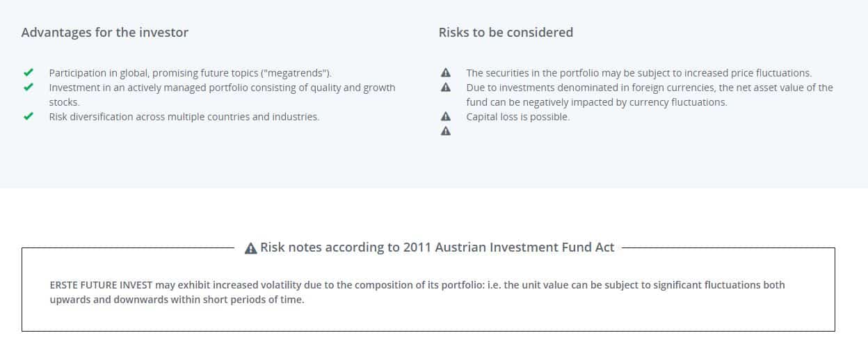868x349 pixels.
Task: Click the last warning triangle without text
Action: [x=446, y=131]
